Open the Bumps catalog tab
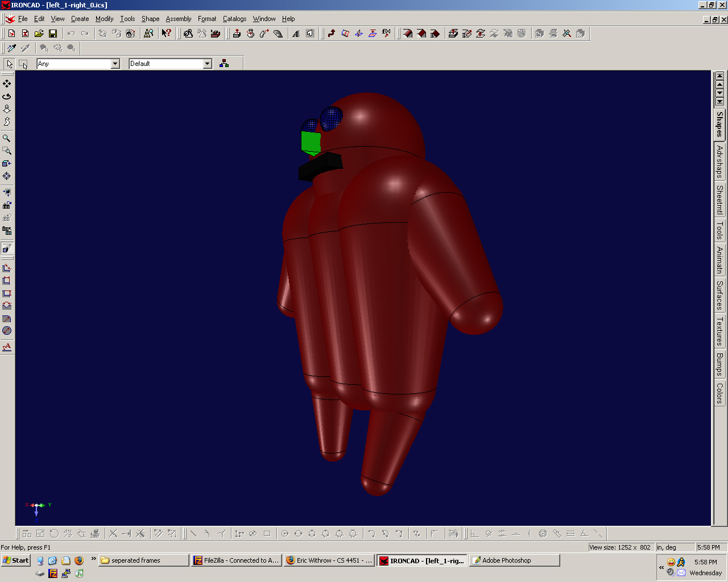Image resolution: width=728 pixels, height=582 pixels. click(x=719, y=365)
